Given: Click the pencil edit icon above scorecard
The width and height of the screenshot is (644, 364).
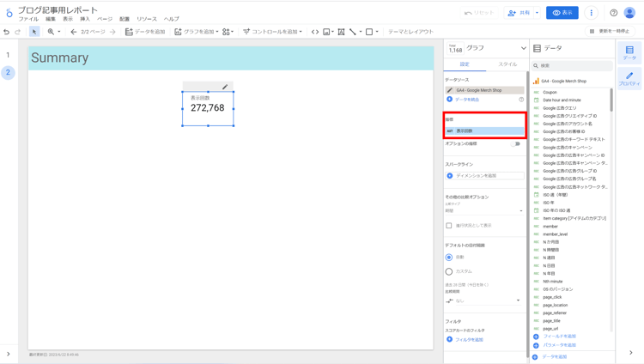Looking at the screenshot, I should pos(225,87).
